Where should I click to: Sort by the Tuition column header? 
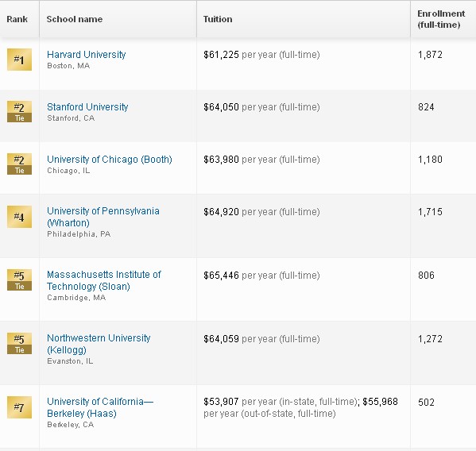tap(218, 19)
